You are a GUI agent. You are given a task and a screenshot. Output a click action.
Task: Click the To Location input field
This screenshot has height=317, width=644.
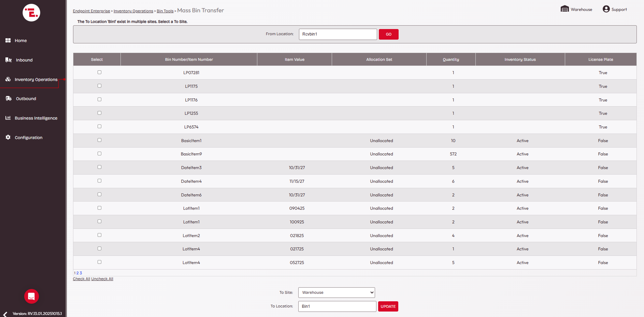click(337, 306)
